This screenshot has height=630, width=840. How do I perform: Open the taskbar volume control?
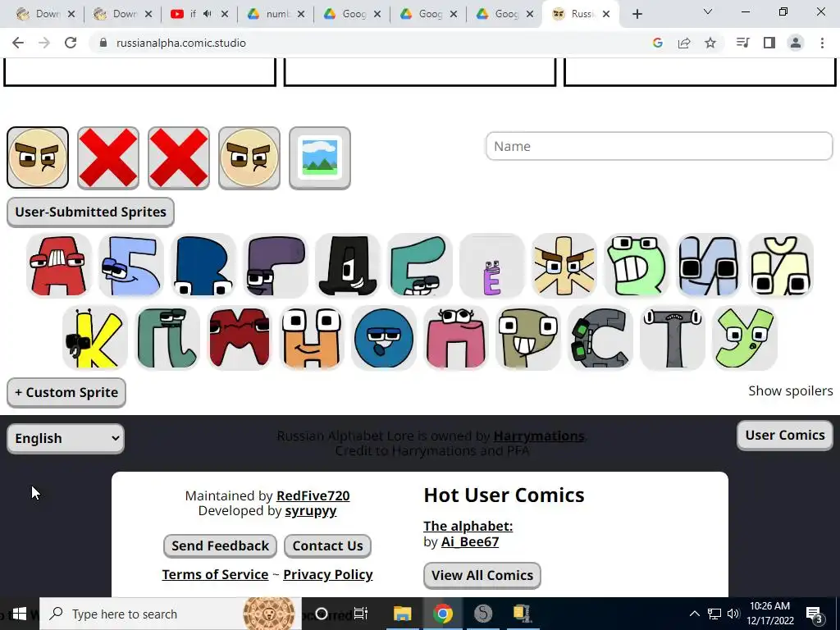tap(733, 614)
